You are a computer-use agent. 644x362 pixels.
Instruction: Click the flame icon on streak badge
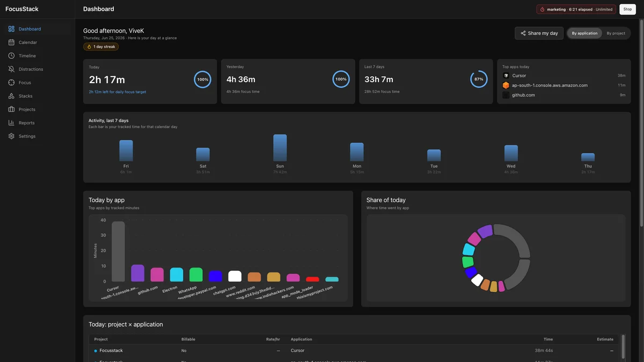tap(90, 47)
